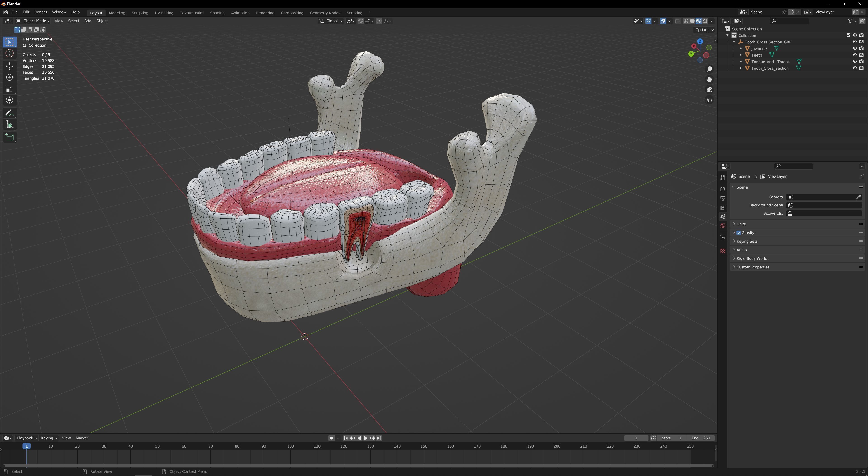This screenshot has height=476, width=868.
Task: Toggle Teeth visibility in the outliner
Action: [x=854, y=55]
